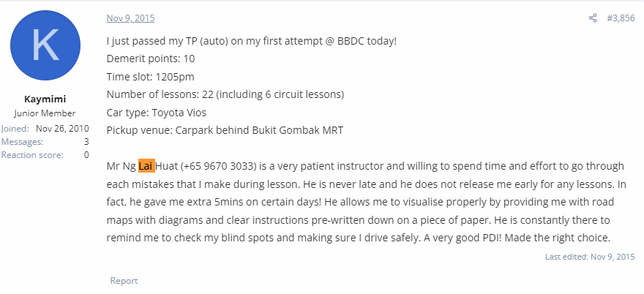Click the Junior Member user title
Viewport: 644px width, 294px height.
point(45,113)
